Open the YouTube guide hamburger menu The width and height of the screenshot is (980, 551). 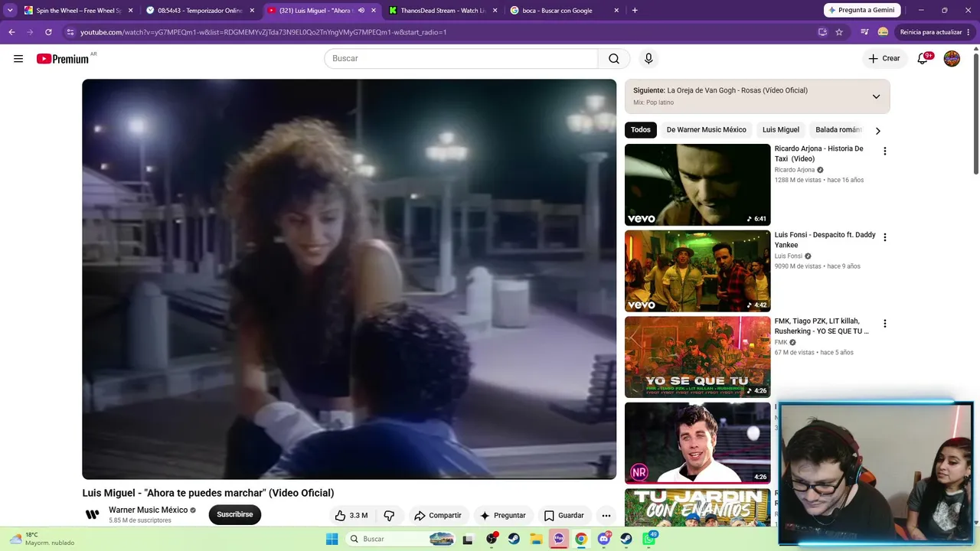(18, 59)
